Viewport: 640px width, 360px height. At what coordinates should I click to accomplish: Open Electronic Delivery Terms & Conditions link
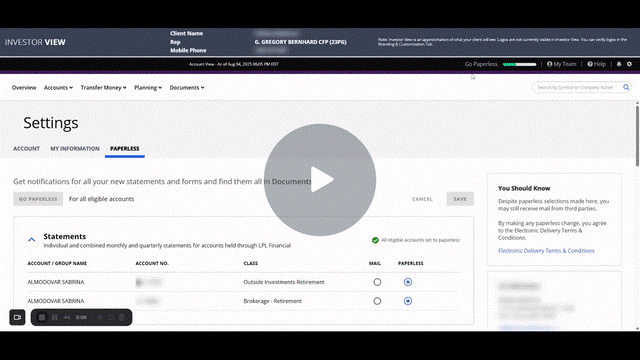pos(546,251)
